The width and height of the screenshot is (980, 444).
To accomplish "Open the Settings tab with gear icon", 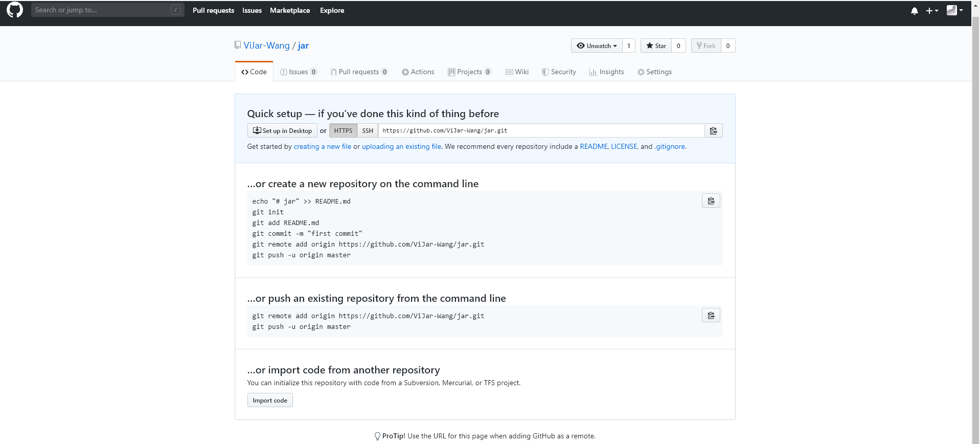I will (654, 72).
